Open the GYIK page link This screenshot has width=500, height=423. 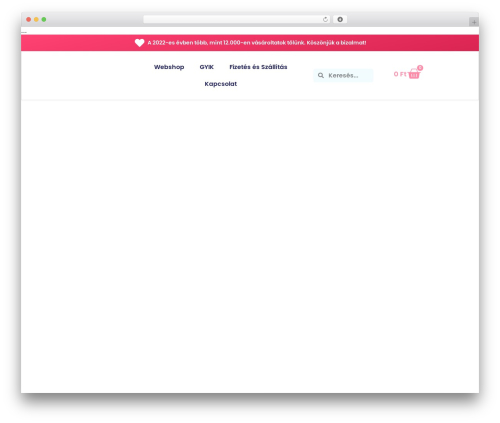(x=207, y=67)
